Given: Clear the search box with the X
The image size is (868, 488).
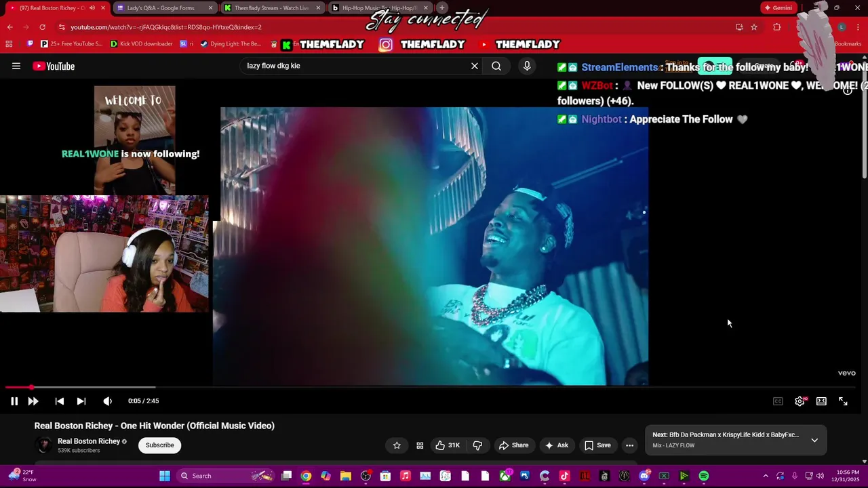Looking at the screenshot, I should 475,66.
